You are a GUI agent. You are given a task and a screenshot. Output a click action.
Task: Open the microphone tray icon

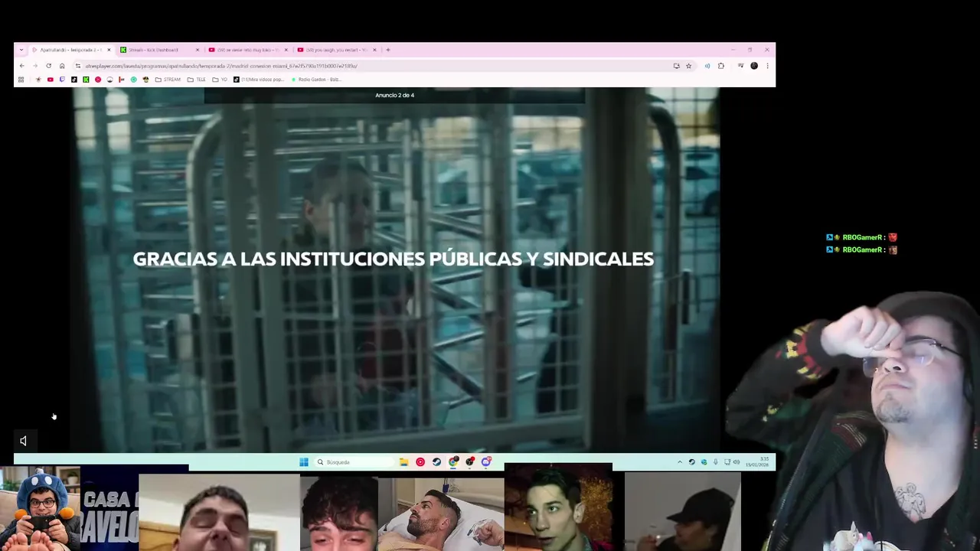click(715, 462)
